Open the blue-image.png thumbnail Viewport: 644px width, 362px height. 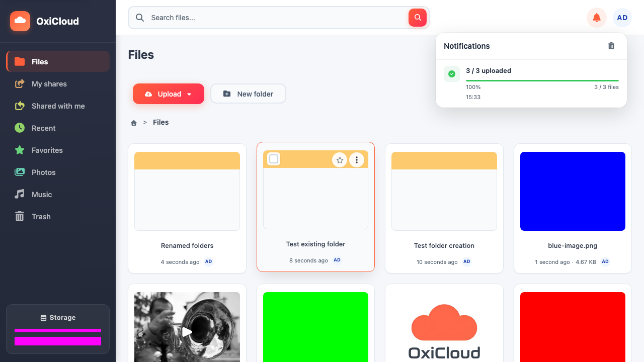[573, 192]
